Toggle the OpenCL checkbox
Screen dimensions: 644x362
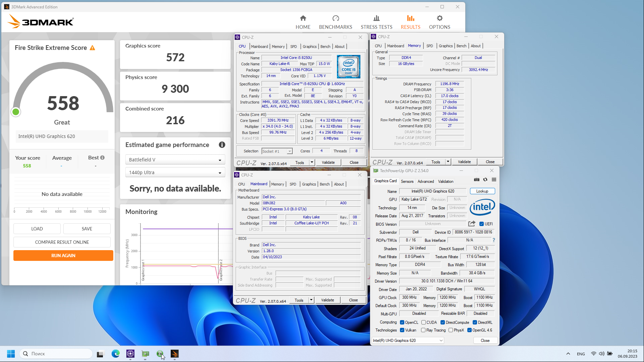click(x=402, y=322)
